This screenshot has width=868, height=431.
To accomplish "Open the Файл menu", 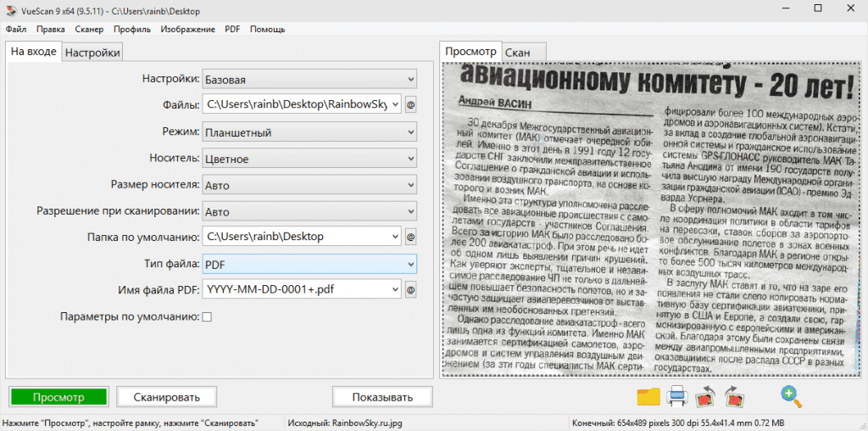I will point(16,30).
